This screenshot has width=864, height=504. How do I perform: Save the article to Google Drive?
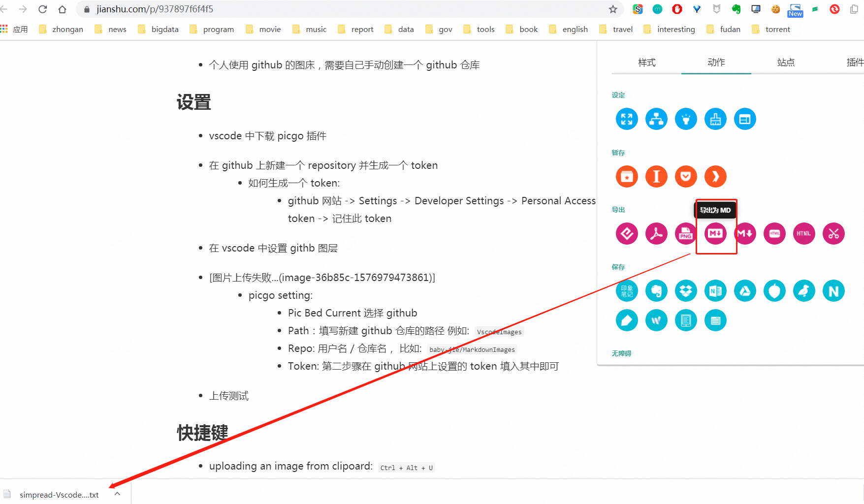pyautogui.click(x=745, y=290)
